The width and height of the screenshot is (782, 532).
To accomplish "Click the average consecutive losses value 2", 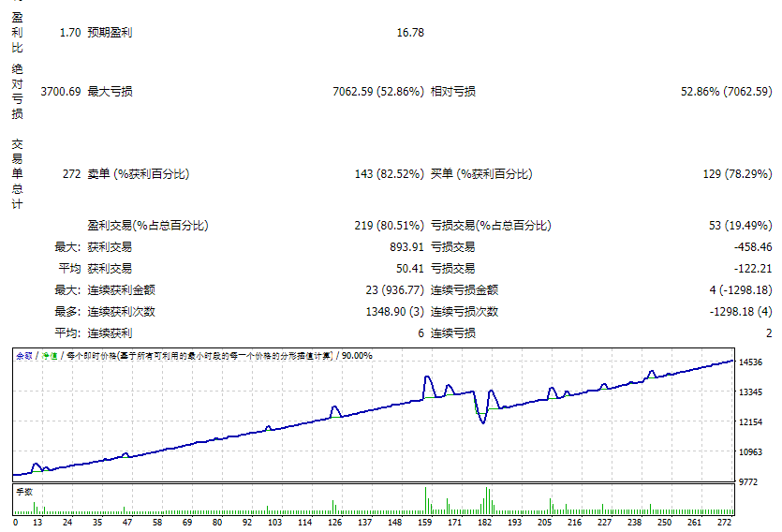I will [x=769, y=333].
